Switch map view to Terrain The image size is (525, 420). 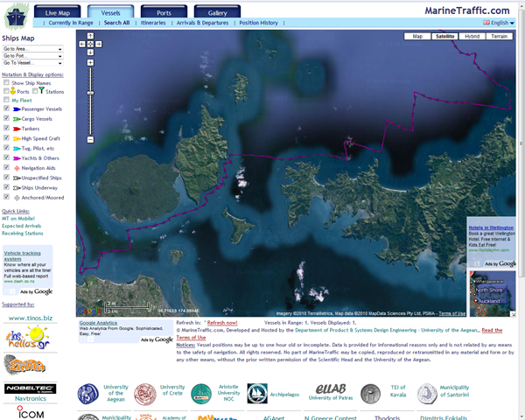pos(500,36)
